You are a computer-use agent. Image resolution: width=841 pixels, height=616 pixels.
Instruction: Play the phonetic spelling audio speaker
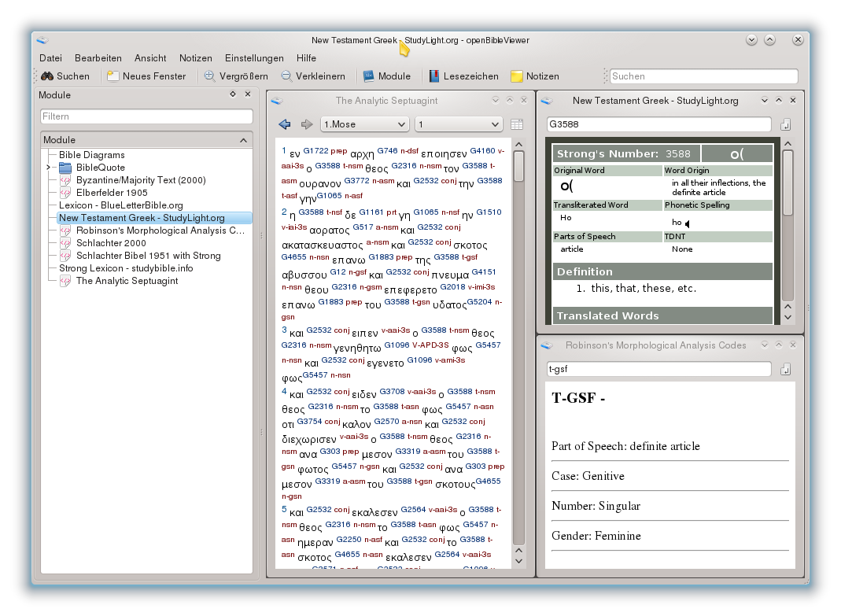pyautogui.click(x=687, y=223)
